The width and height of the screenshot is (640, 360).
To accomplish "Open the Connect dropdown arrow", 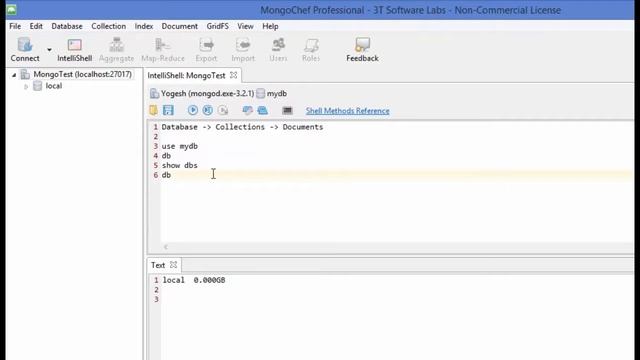I will pos(49,50).
